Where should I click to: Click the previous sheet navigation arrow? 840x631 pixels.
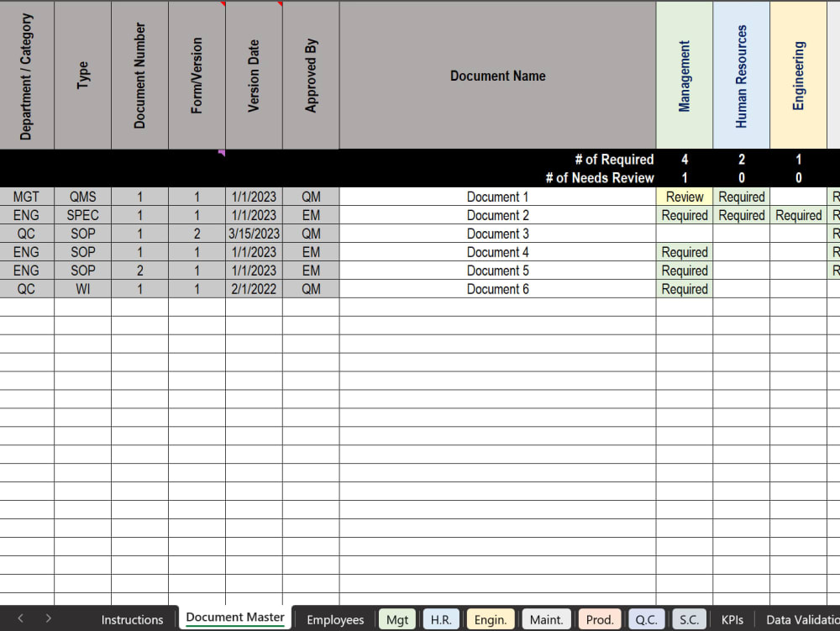click(22, 619)
